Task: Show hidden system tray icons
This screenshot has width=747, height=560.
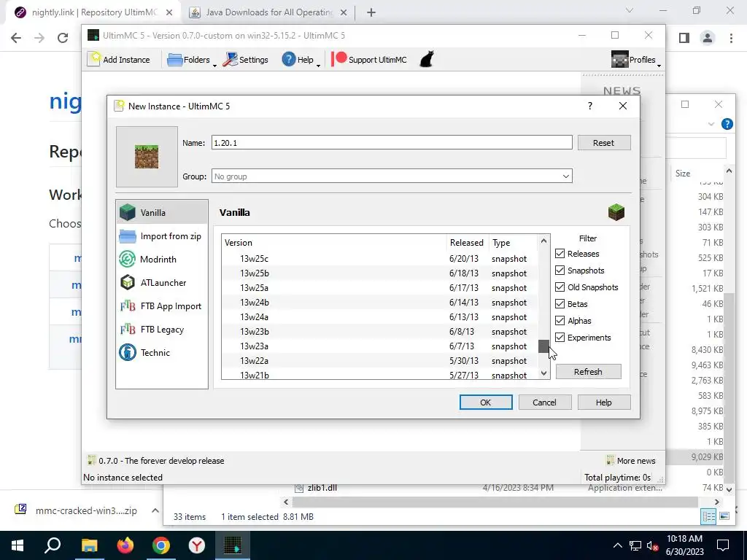Action: (x=617, y=545)
